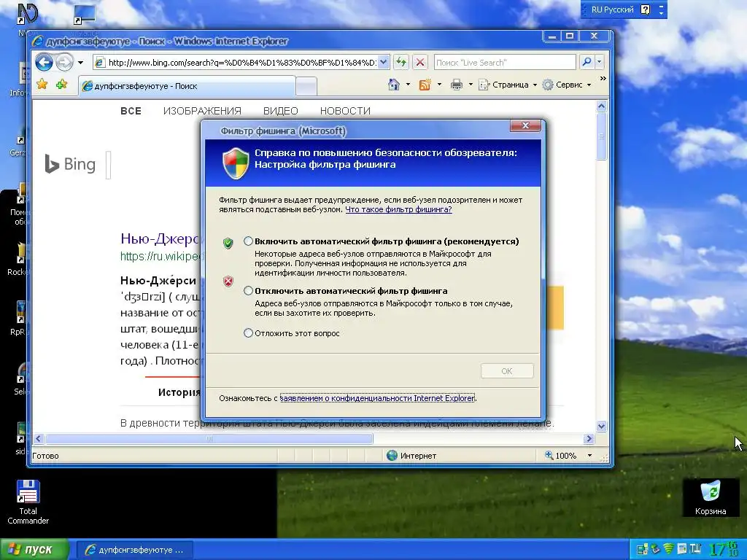Click the Home page icon
Viewport: 747px width, 560px height.
click(394, 85)
